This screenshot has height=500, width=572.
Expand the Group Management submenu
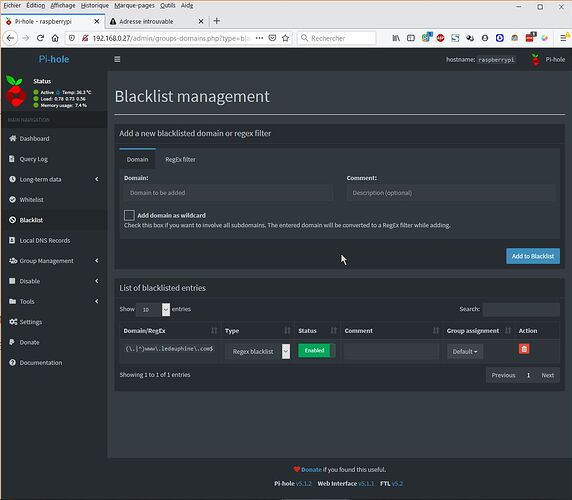tap(54, 261)
